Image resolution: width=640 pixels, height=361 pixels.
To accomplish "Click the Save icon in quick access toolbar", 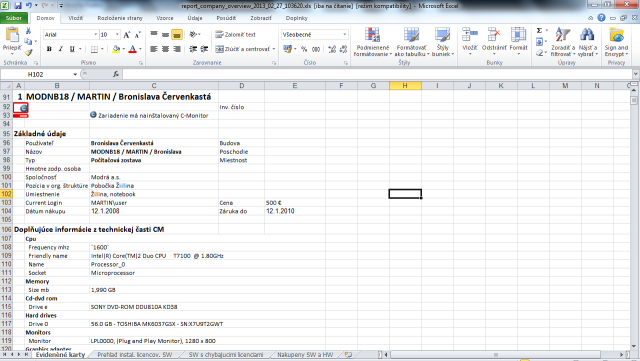I will tap(18, 6).
